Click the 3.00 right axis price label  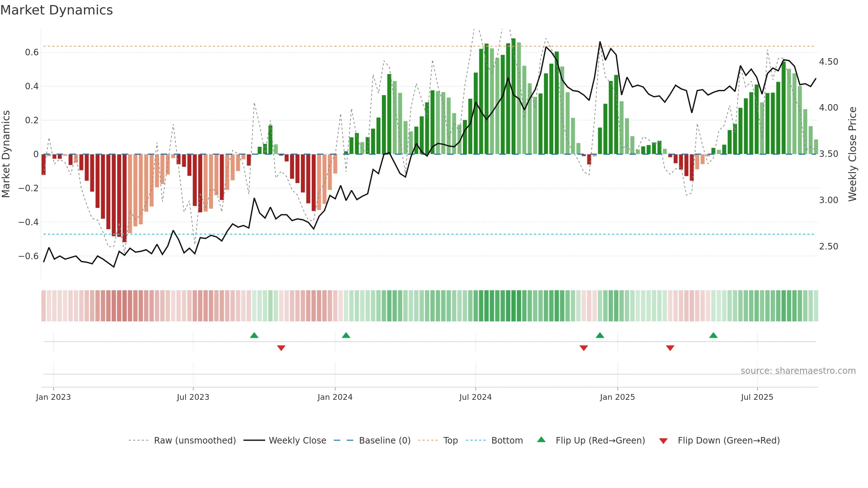point(829,200)
